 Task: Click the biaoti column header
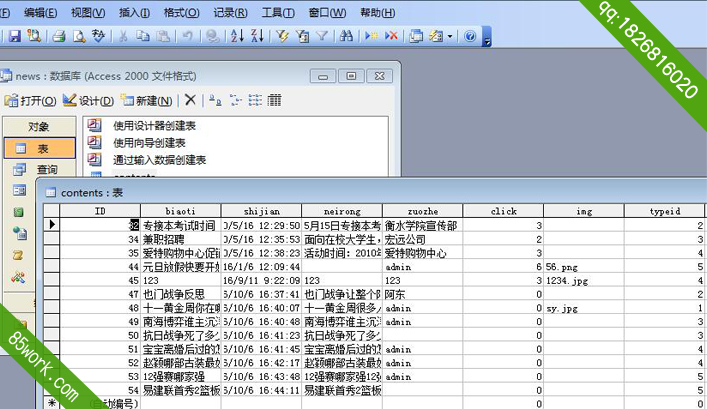coord(181,211)
